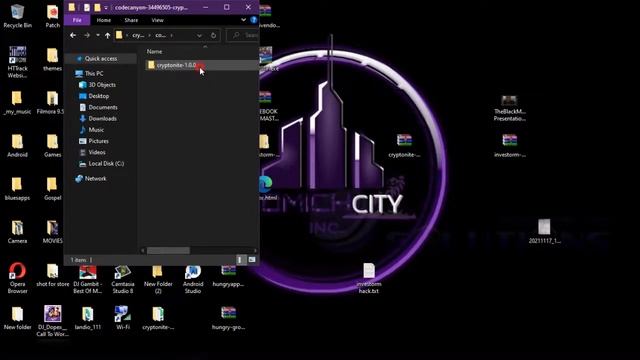
Task: Launch HTTrack Website Copier shortcut
Action: pos(17,62)
